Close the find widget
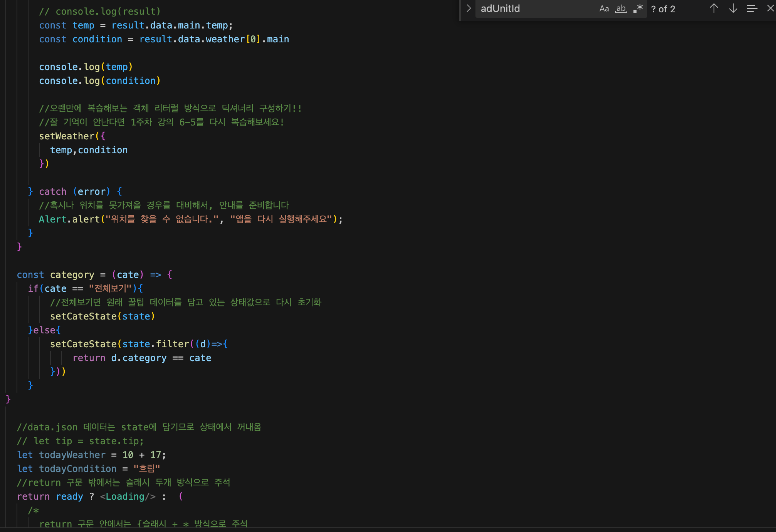Screen dimensions: 776x532 [770, 8]
